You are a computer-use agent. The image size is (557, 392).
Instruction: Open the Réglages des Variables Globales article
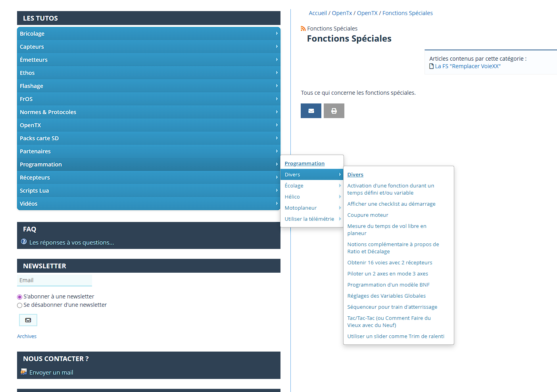tap(386, 296)
